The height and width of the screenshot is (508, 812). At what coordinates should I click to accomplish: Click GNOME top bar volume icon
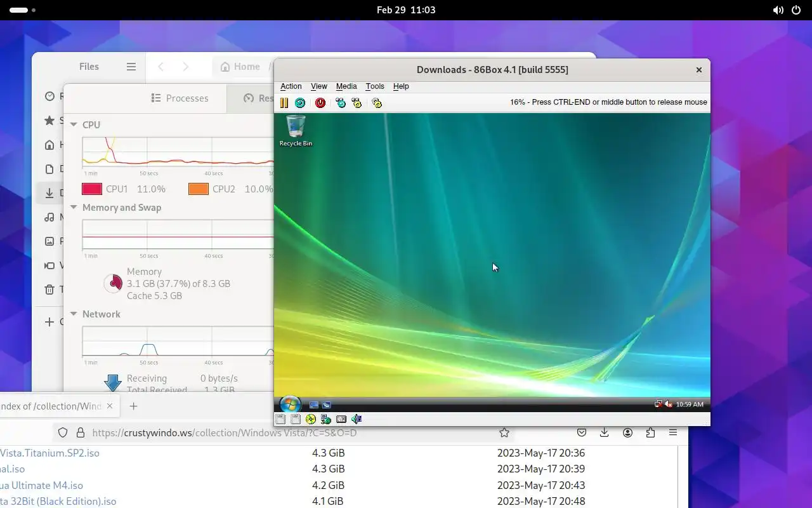[778, 10]
